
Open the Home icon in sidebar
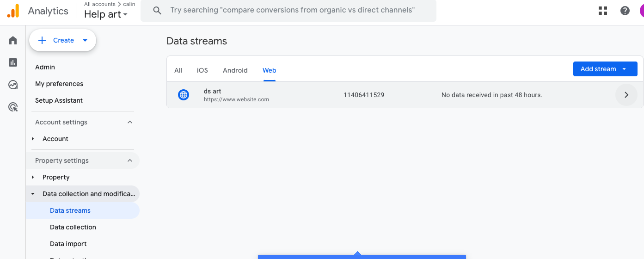point(13,40)
